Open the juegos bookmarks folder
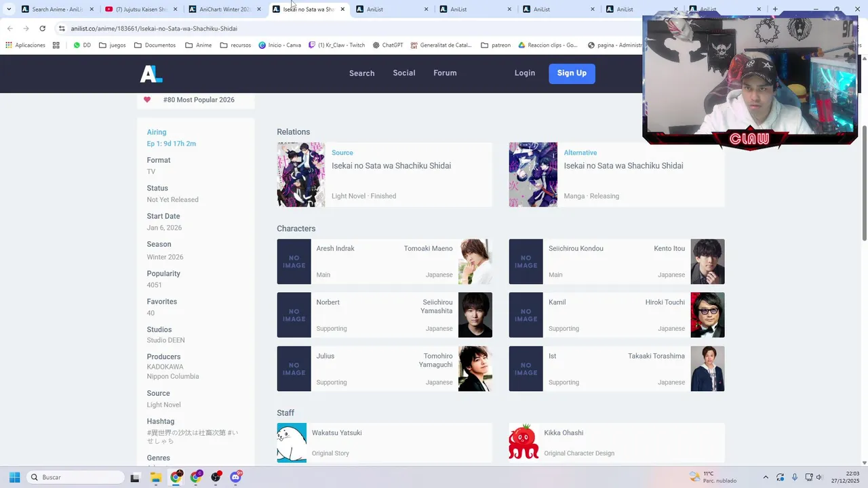Image resolution: width=868 pixels, height=488 pixels. click(x=113, y=45)
